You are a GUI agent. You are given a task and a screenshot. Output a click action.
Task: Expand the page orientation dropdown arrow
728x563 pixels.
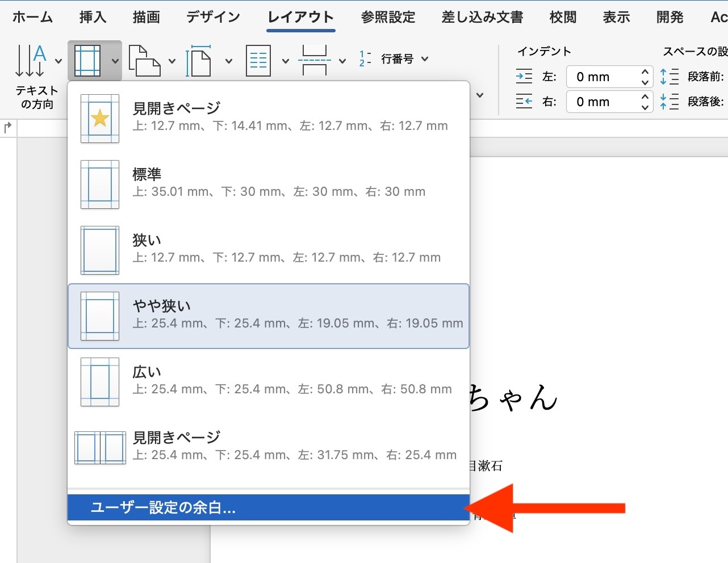coord(172,61)
